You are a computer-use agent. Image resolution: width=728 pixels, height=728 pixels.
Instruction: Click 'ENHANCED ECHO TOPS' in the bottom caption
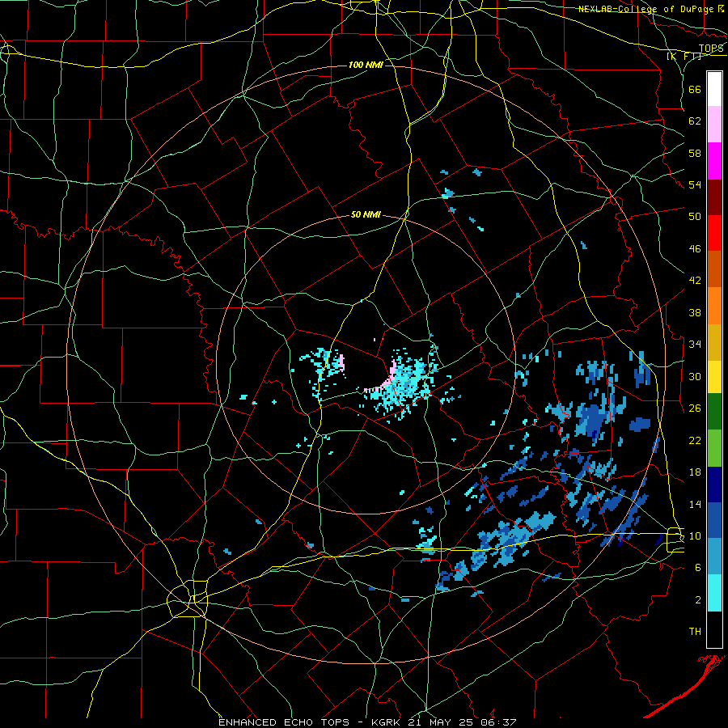coord(283,722)
